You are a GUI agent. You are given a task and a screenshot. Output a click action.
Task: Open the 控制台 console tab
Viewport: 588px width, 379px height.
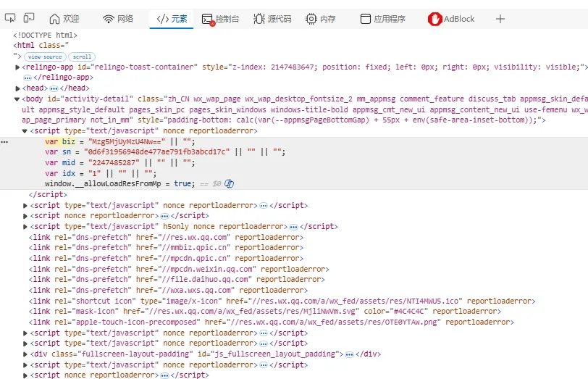point(220,19)
